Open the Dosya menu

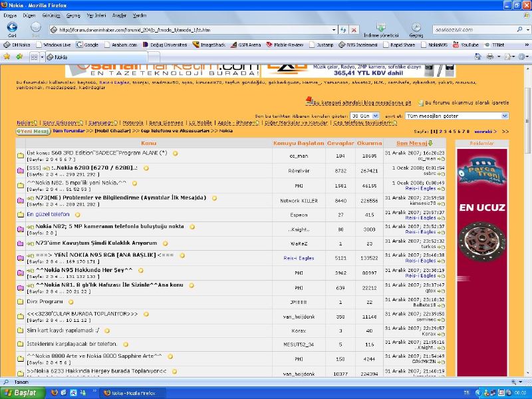click(x=10, y=15)
